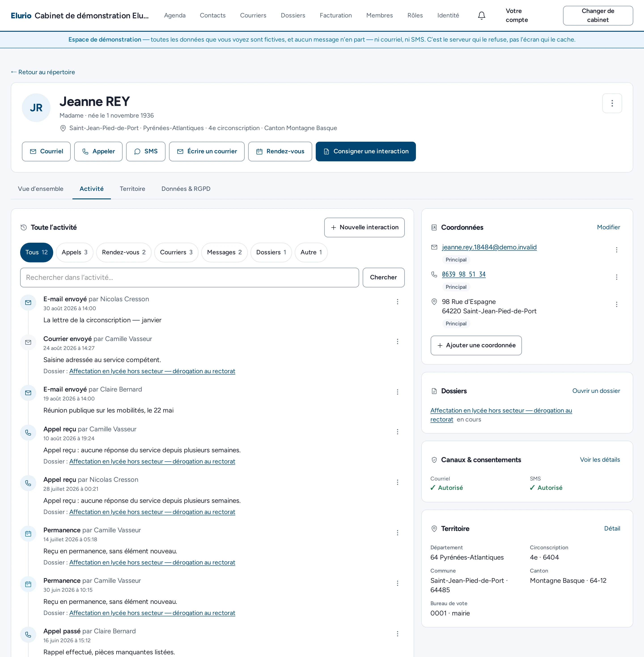
Task: Open the menu for the 30 juin Permanence entry
Action: 397,583
